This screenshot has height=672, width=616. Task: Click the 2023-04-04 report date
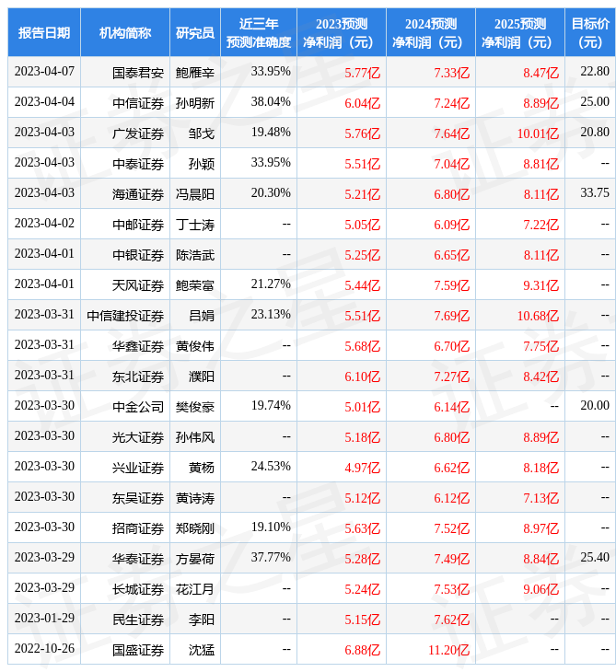tap(44, 101)
